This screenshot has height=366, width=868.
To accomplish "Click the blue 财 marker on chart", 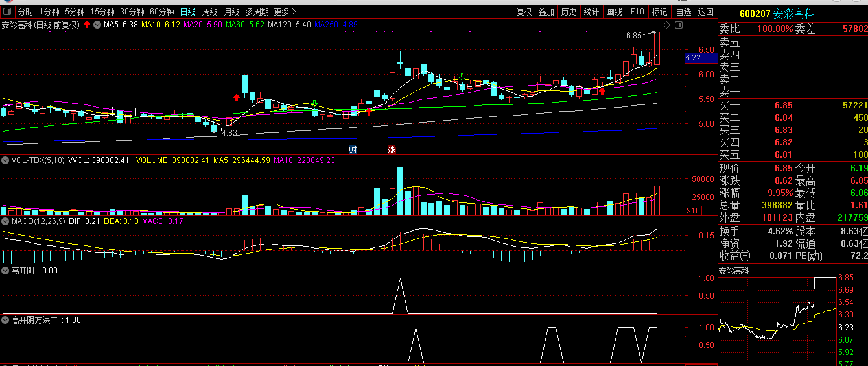I will [353, 149].
